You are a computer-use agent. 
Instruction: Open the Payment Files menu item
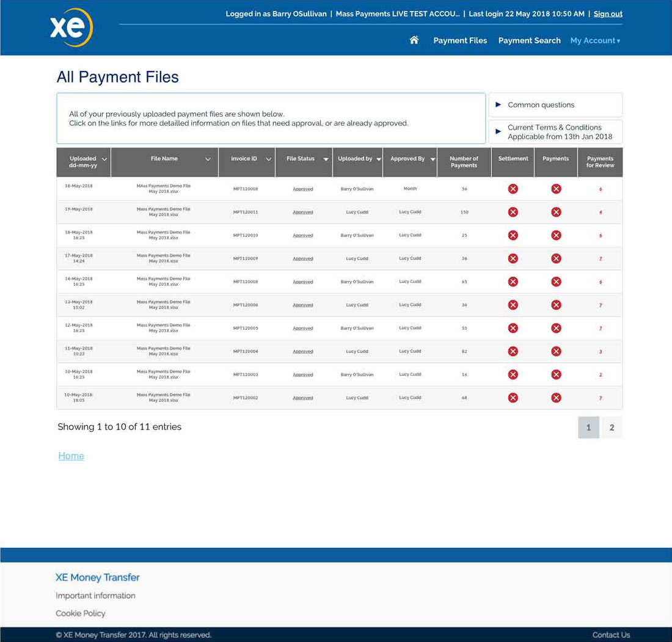[x=460, y=40]
